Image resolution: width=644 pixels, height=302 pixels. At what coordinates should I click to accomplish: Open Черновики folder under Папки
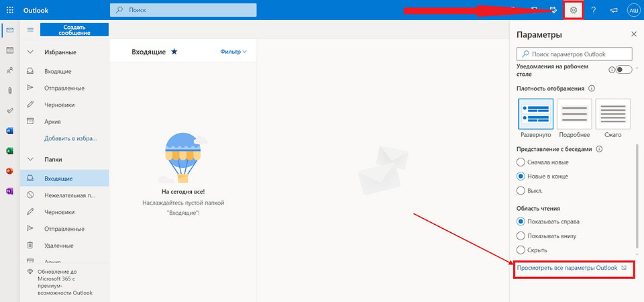click(x=65, y=212)
